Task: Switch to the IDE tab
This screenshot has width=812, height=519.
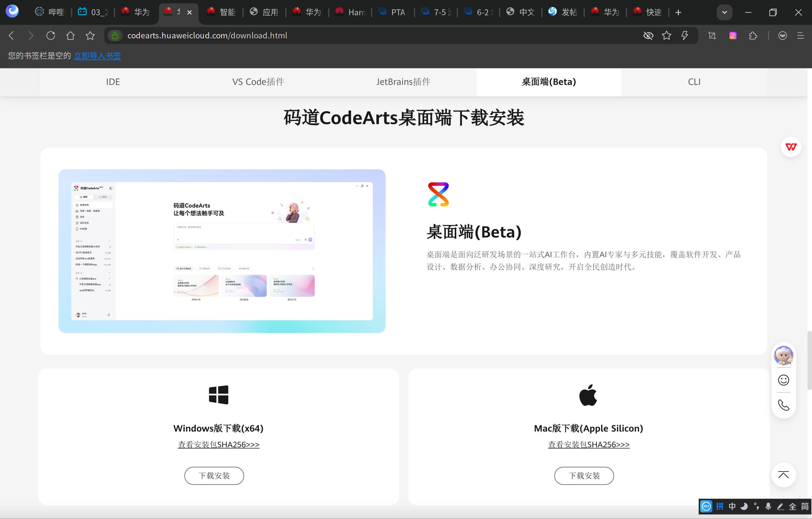Action: point(113,82)
